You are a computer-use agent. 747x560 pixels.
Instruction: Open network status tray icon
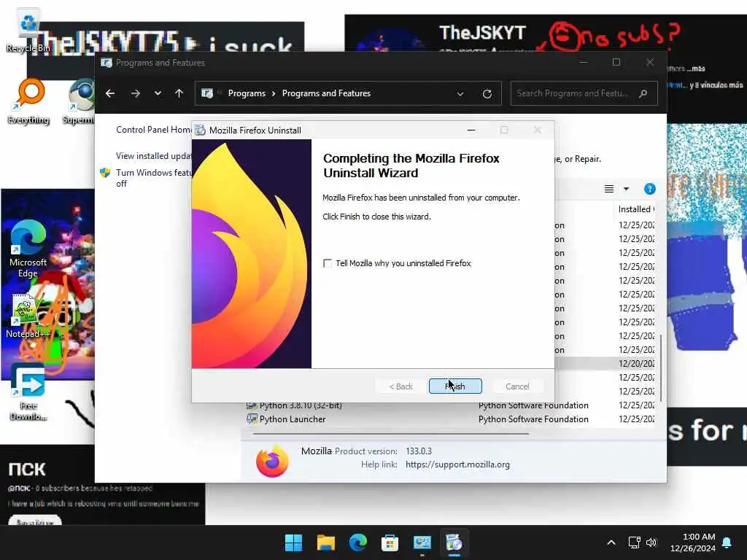634,542
